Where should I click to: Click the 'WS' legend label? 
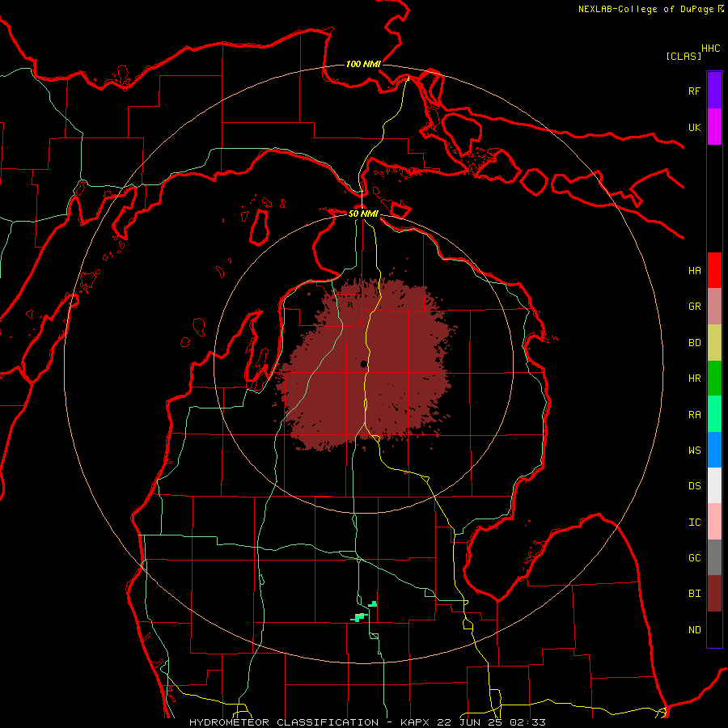pos(695,451)
